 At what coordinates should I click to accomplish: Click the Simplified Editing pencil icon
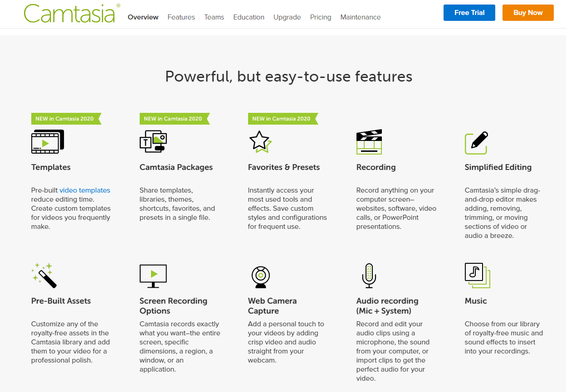[x=476, y=142]
